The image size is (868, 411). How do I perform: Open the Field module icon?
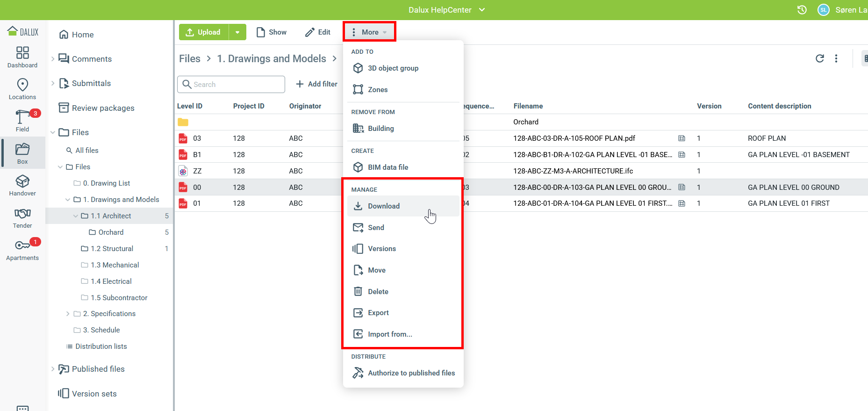point(22,121)
